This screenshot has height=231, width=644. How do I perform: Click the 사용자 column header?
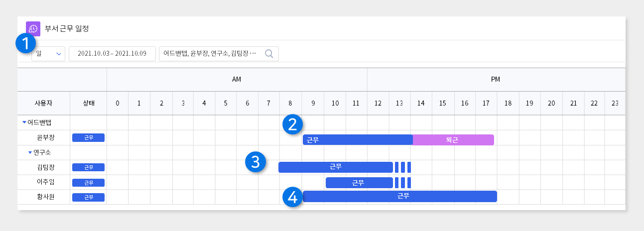click(x=44, y=103)
